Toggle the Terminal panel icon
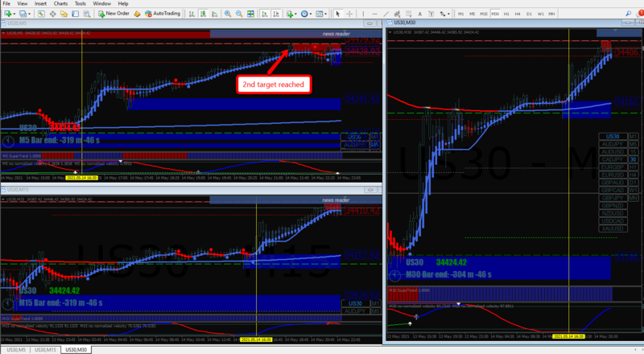Screen dimensions: 644x354 pos(75,14)
